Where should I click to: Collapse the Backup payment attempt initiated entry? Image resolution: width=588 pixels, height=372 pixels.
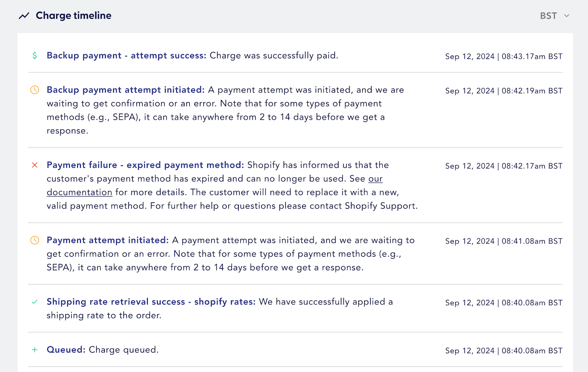125,90
